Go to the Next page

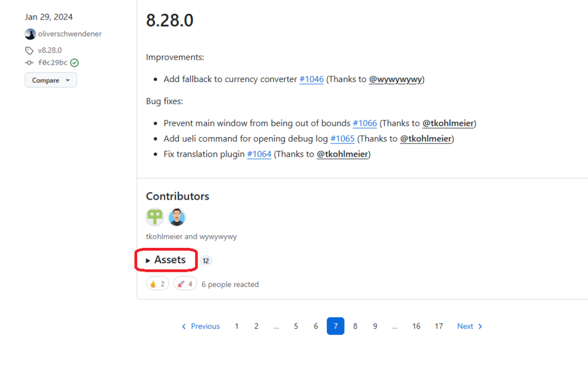(470, 326)
